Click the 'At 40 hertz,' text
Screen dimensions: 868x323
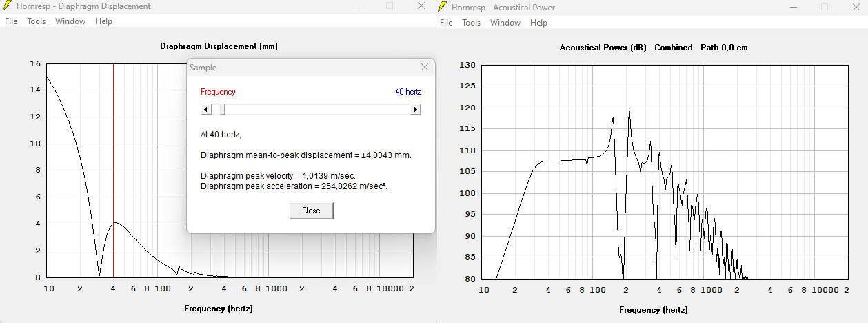[221, 135]
